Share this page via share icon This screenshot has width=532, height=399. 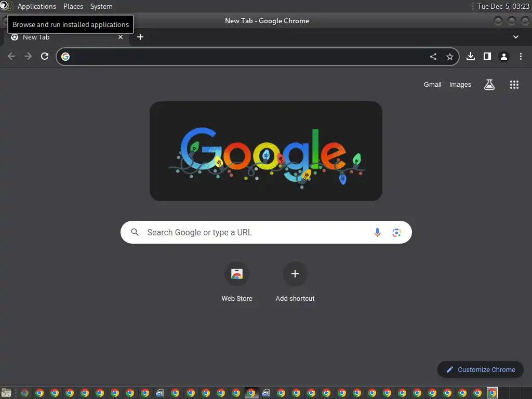tap(433, 57)
